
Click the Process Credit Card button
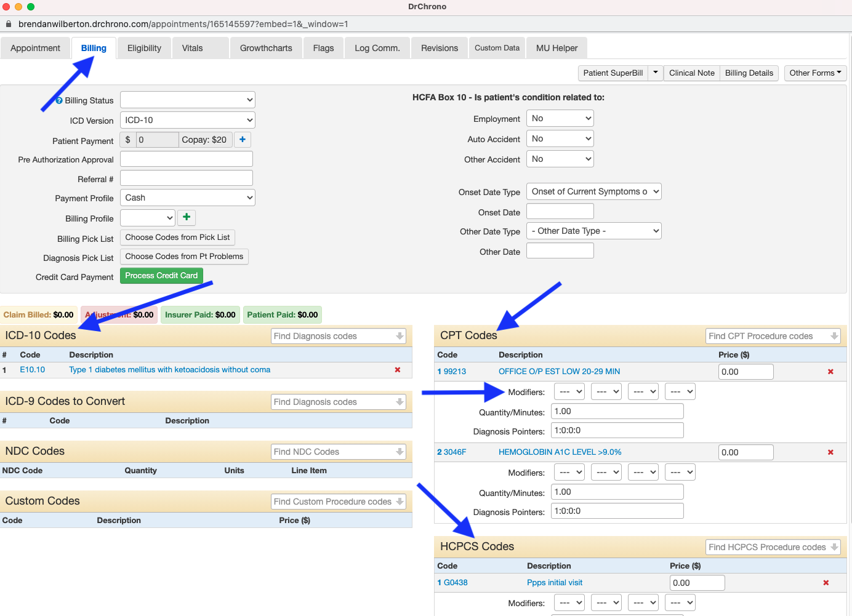coord(161,276)
